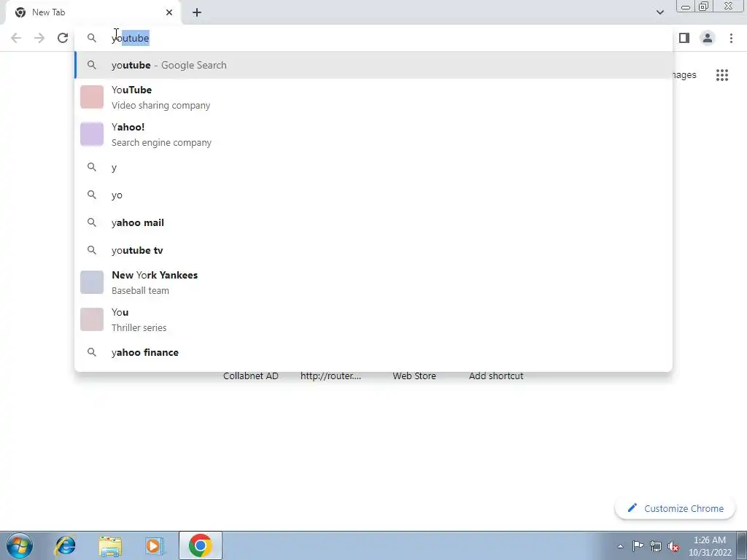Click the muted volume tray icon
The height and width of the screenshot is (560, 747).
point(673,546)
